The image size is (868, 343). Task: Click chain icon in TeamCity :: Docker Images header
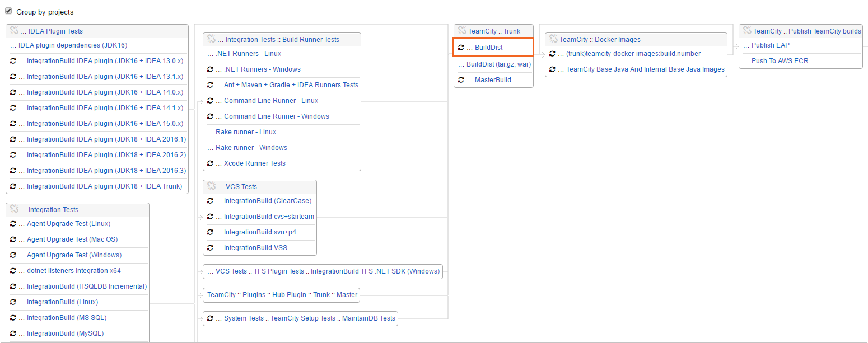[554, 39]
